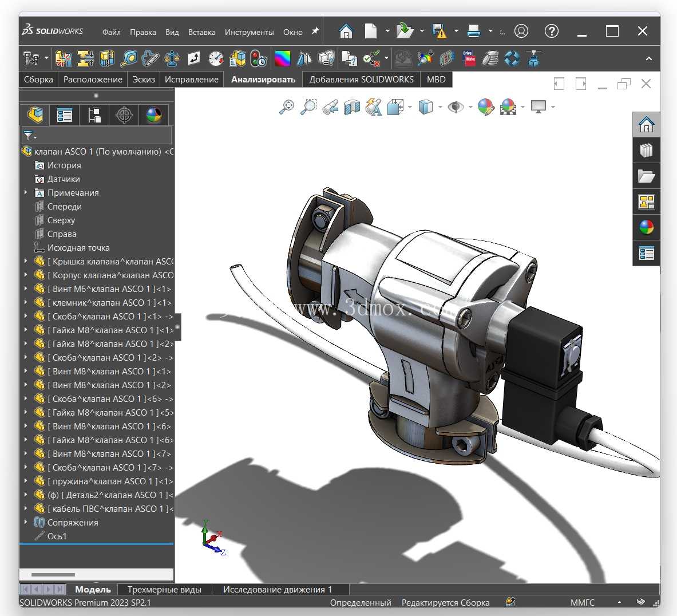Open the Edit Appearance color ball icon
677x616 pixels.
486,106
